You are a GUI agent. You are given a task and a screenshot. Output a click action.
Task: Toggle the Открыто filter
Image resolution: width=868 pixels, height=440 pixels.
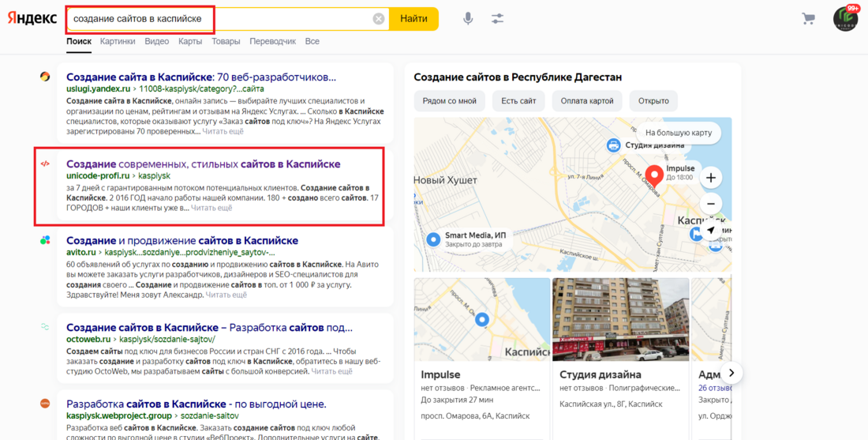point(653,101)
